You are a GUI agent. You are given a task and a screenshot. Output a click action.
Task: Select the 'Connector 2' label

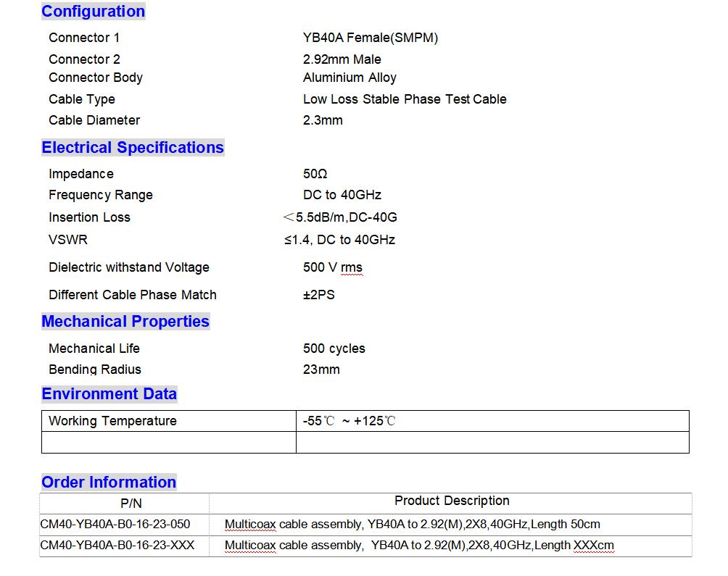click(x=85, y=59)
